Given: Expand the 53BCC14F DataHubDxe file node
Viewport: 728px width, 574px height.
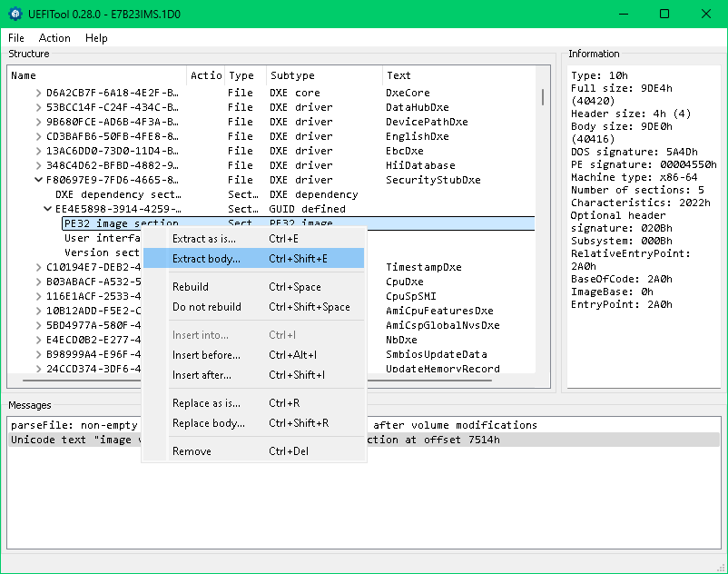Looking at the screenshot, I should tap(38, 107).
